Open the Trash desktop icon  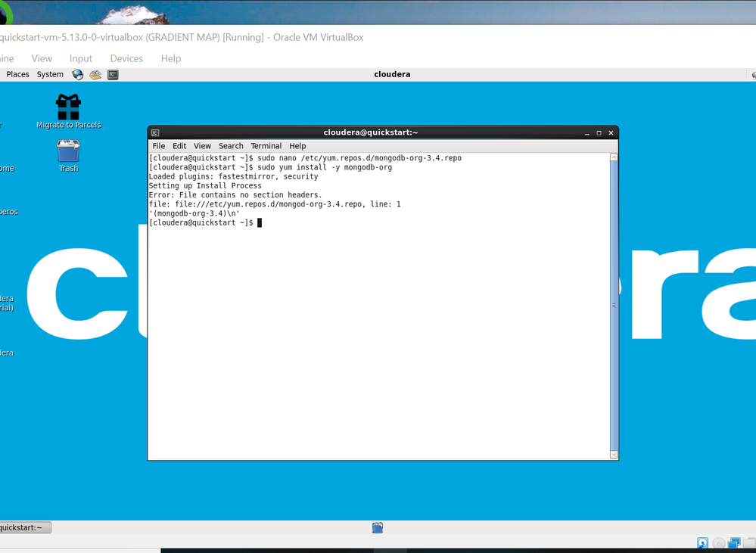68,156
